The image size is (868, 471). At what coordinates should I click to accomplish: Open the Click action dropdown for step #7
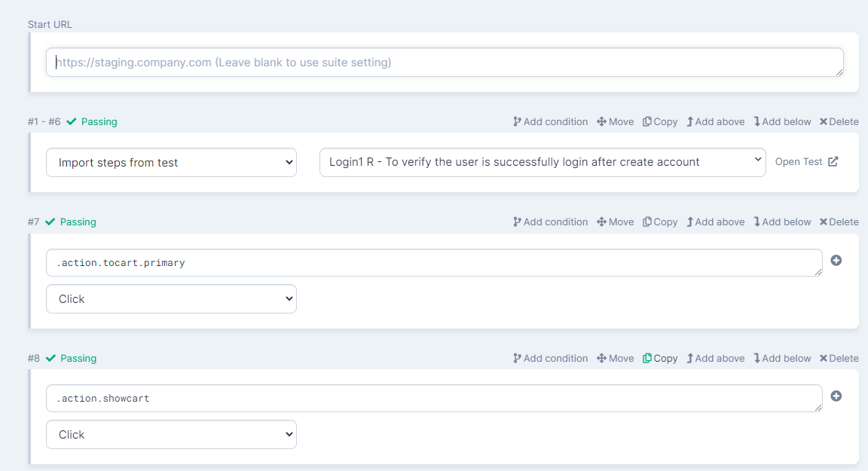[x=171, y=299]
